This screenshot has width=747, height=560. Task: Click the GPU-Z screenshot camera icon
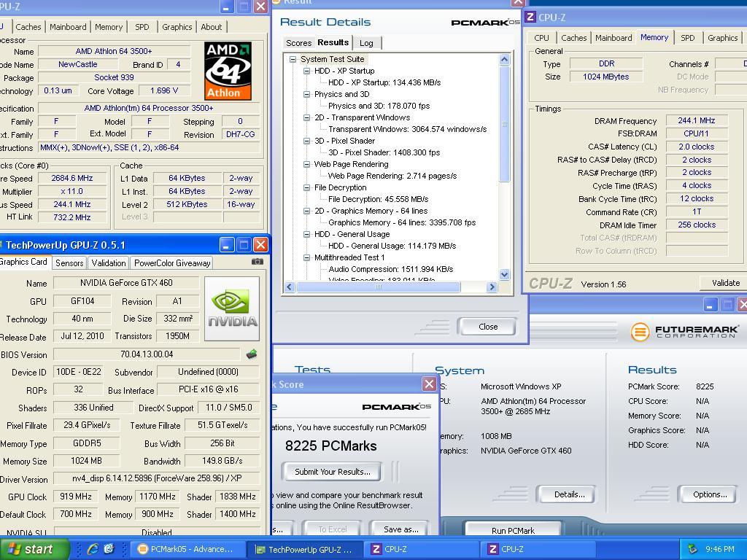click(258, 262)
